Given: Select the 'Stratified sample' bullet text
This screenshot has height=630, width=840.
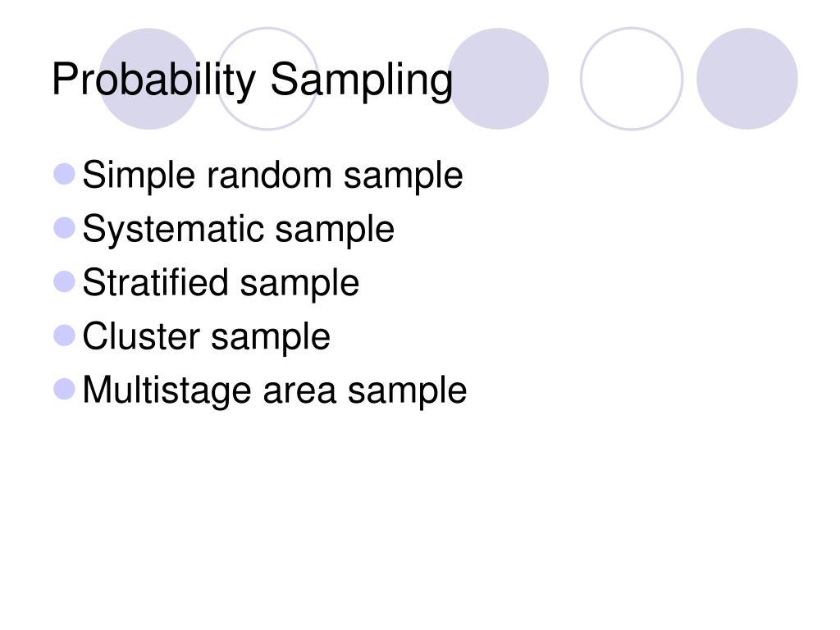Looking at the screenshot, I should click(221, 283).
